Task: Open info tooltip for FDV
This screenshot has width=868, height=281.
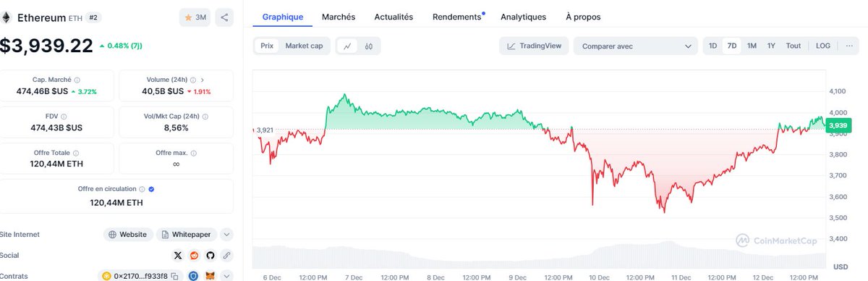Action: click(64, 116)
